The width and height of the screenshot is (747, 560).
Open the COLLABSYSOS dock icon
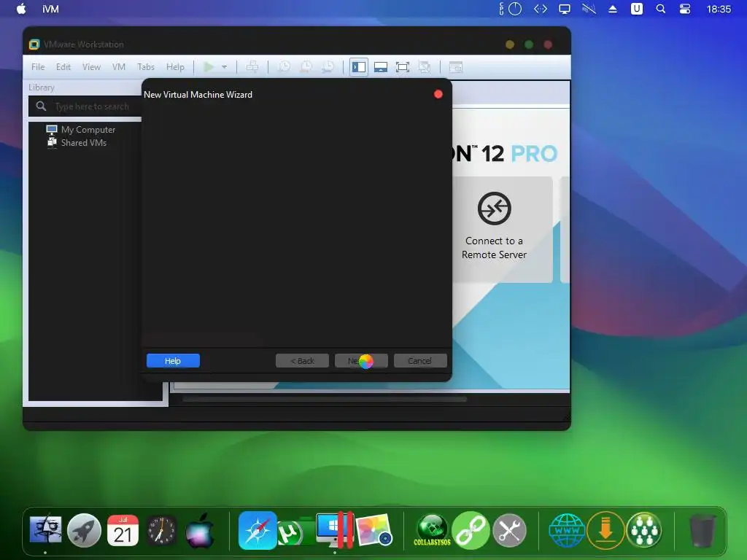[x=432, y=530]
